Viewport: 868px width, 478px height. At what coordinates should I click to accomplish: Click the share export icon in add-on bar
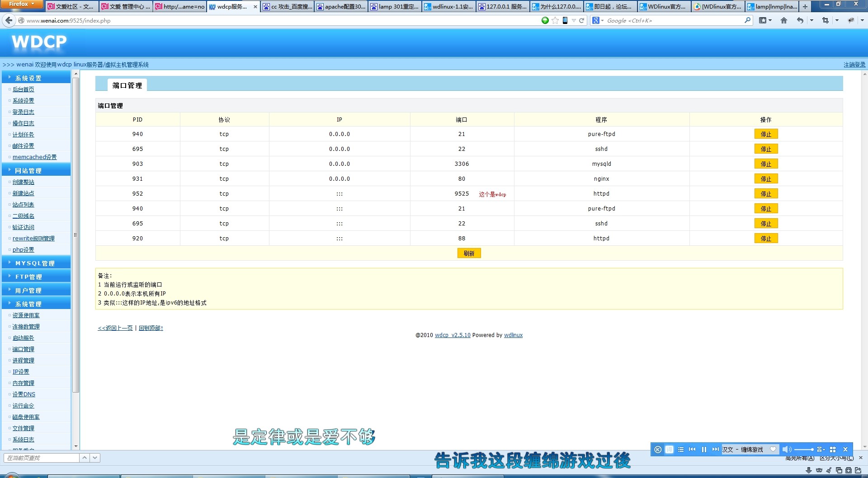pos(858,470)
